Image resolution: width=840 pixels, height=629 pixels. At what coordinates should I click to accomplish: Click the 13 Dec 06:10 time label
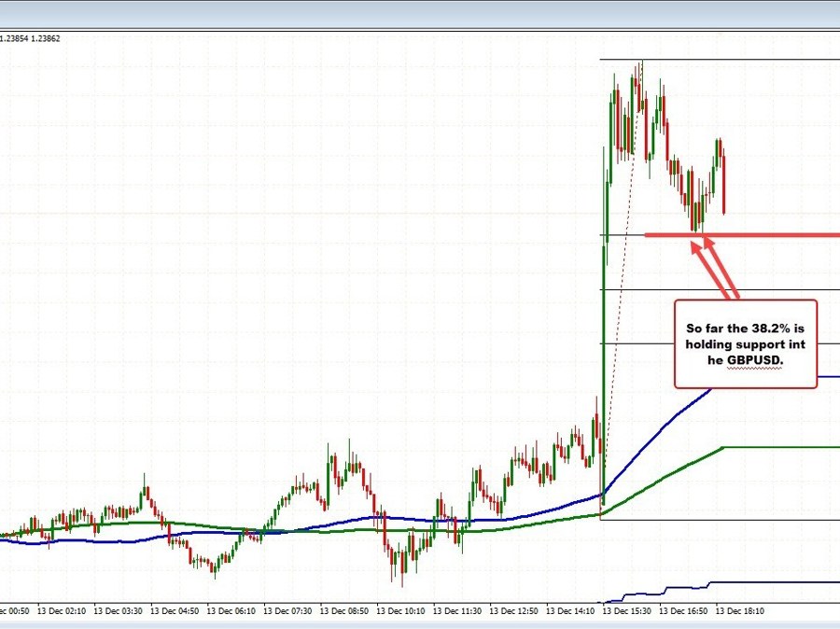coord(231,611)
